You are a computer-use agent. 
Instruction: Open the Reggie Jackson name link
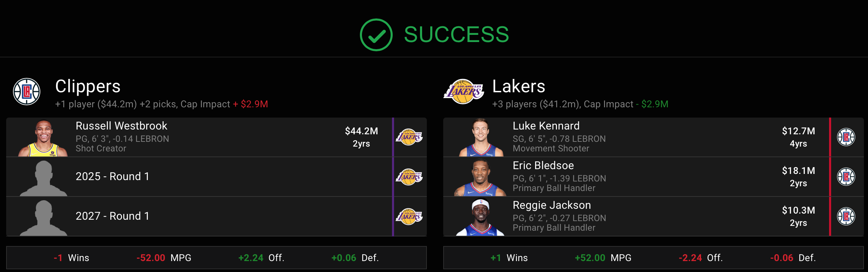551,205
